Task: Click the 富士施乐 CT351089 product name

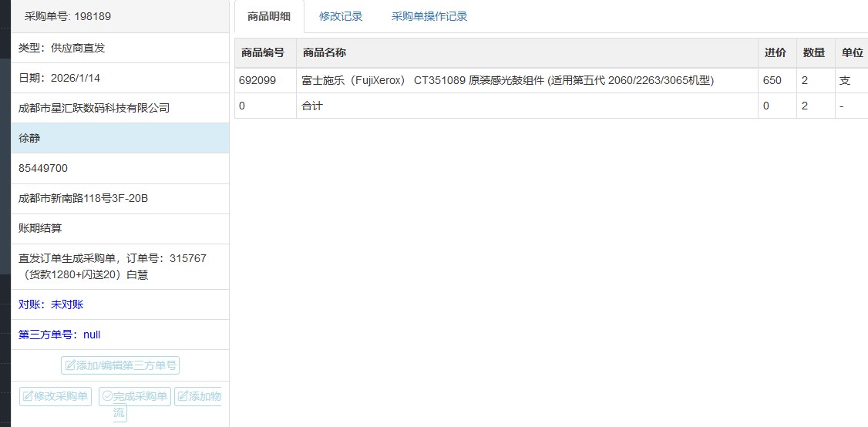Action: (507, 80)
